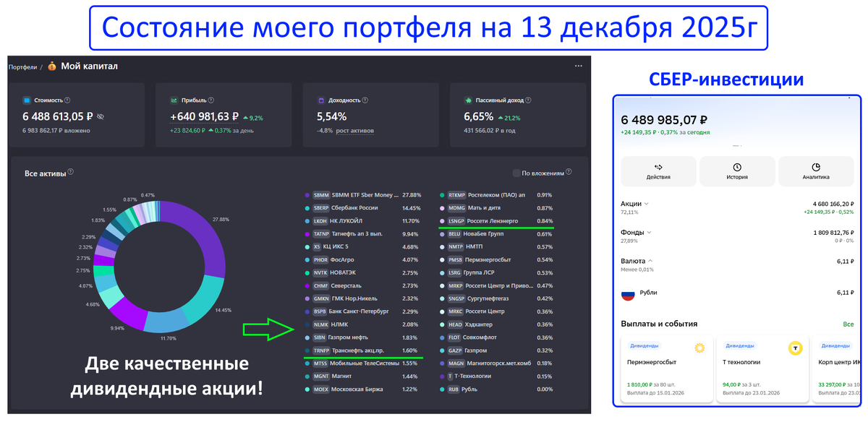Click the GAZP ticker badge
This screenshot has width=868, height=422.
[456, 350]
